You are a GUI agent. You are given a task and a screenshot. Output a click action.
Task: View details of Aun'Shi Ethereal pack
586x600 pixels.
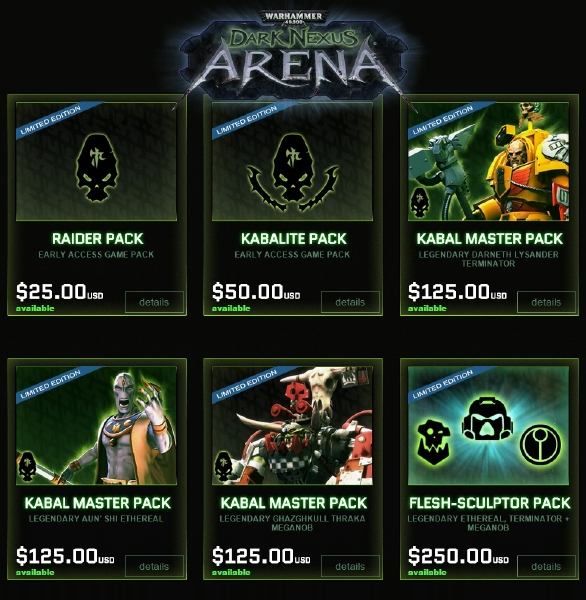[x=154, y=566]
